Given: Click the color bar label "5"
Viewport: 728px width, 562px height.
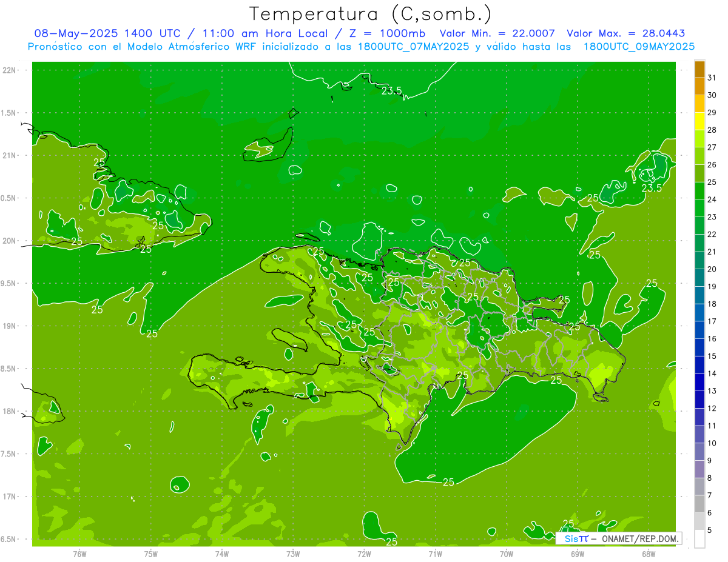Looking at the screenshot, I should [710, 530].
